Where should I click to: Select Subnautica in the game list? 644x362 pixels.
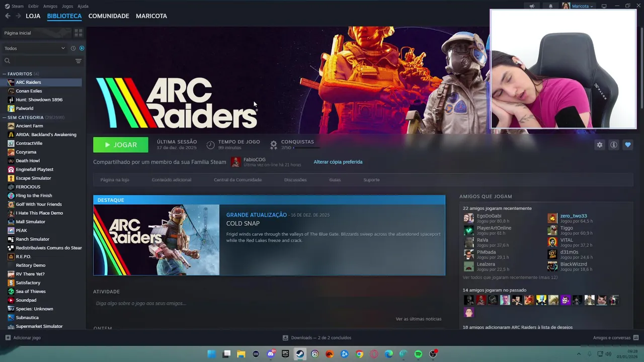point(27,318)
